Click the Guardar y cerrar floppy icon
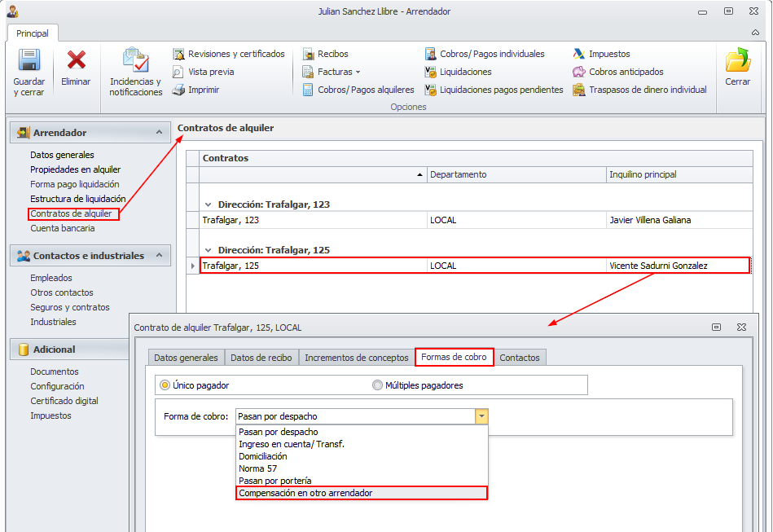Image resolution: width=773 pixels, height=532 pixels. pyautogui.click(x=29, y=59)
